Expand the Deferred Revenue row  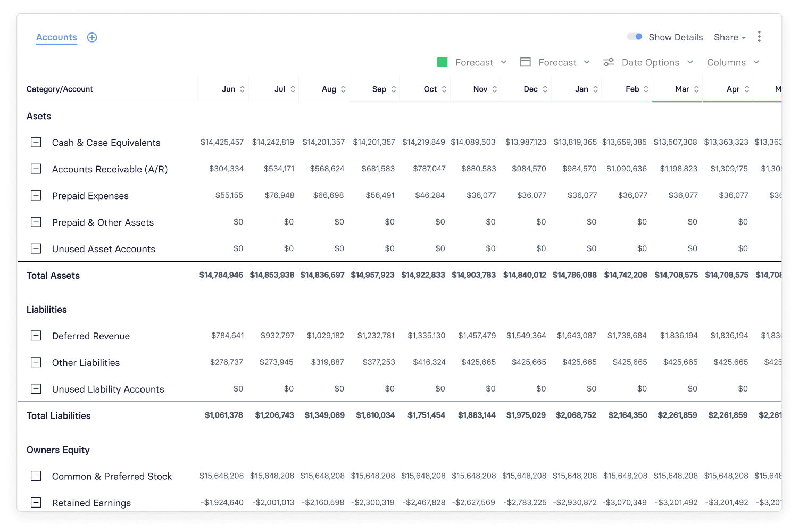pos(36,336)
